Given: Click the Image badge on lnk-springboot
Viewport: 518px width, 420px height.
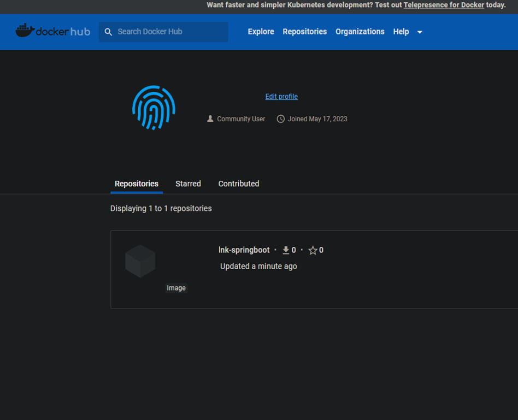Looking at the screenshot, I should point(176,288).
